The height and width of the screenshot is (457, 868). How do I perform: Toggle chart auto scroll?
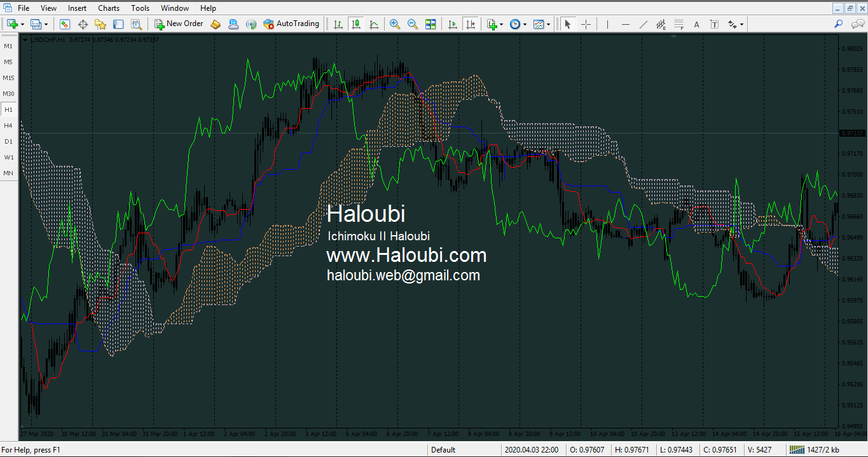tap(453, 24)
